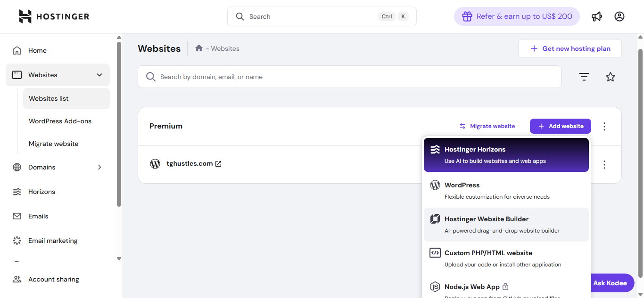Click the Refer & earn up to US$ 200 banner

516,16
